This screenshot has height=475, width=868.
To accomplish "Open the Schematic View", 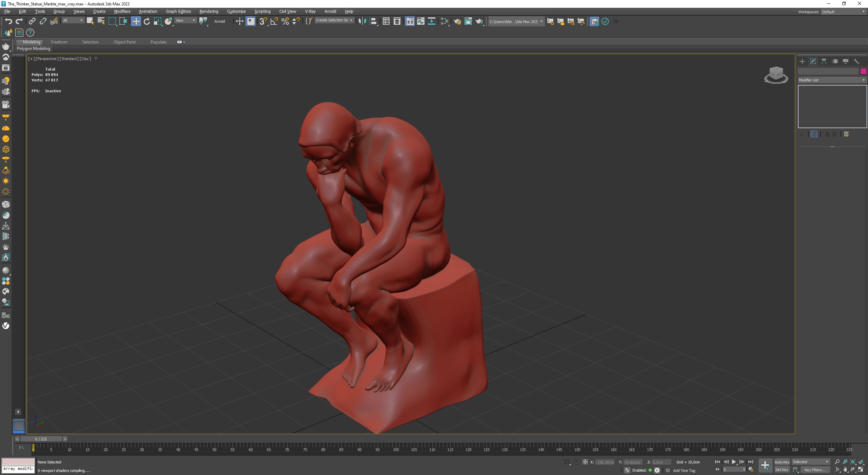I will 432,21.
